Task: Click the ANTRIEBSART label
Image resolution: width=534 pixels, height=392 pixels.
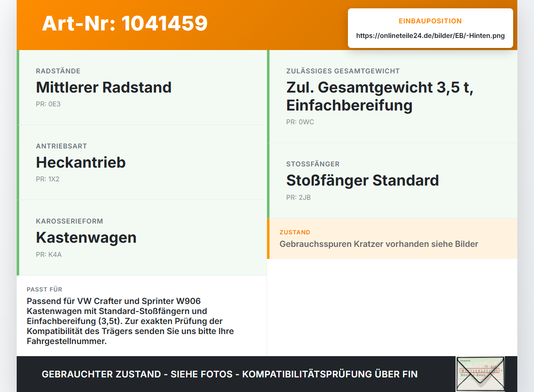Action: point(62,146)
